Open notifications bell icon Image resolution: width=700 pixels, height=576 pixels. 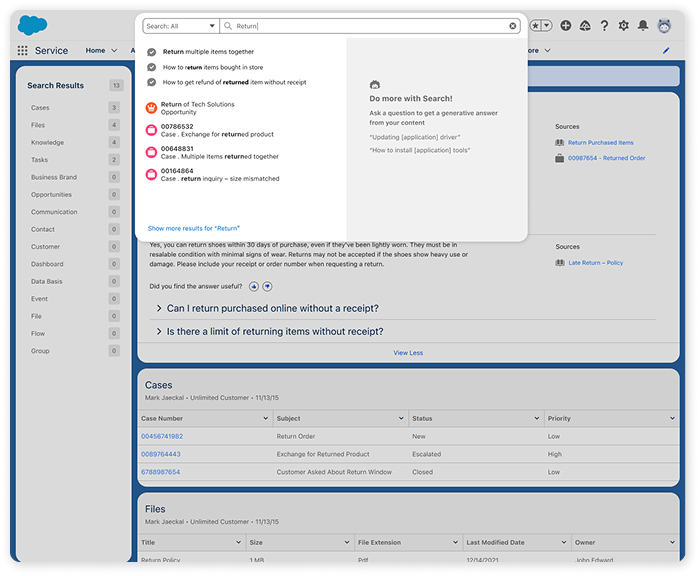point(643,26)
